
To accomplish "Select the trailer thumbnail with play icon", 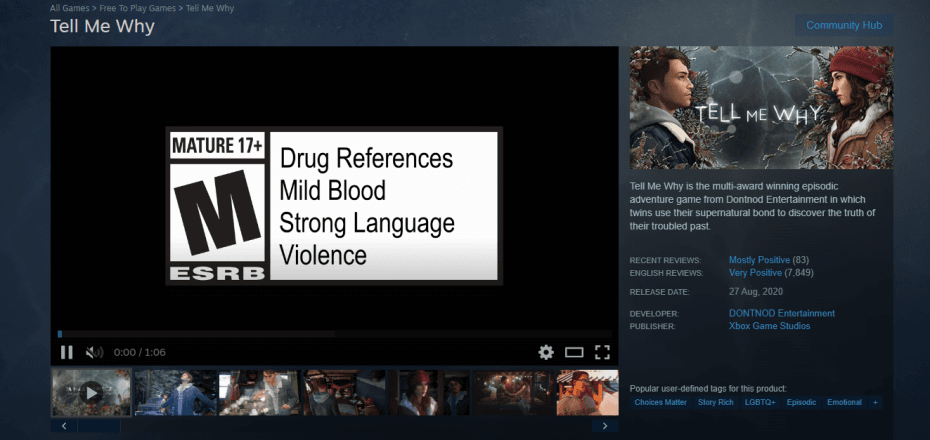I will click(x=91, y=393).
